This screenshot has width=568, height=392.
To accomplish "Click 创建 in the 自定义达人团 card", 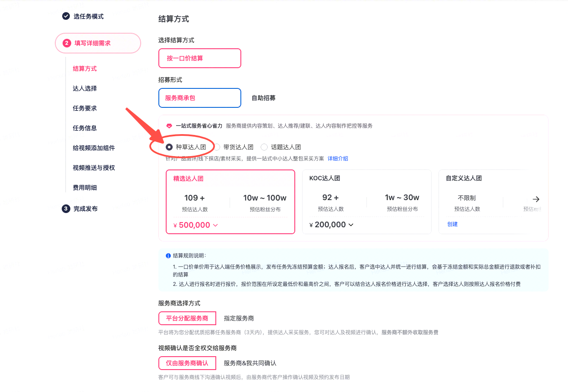I will (x=452, y=224).
